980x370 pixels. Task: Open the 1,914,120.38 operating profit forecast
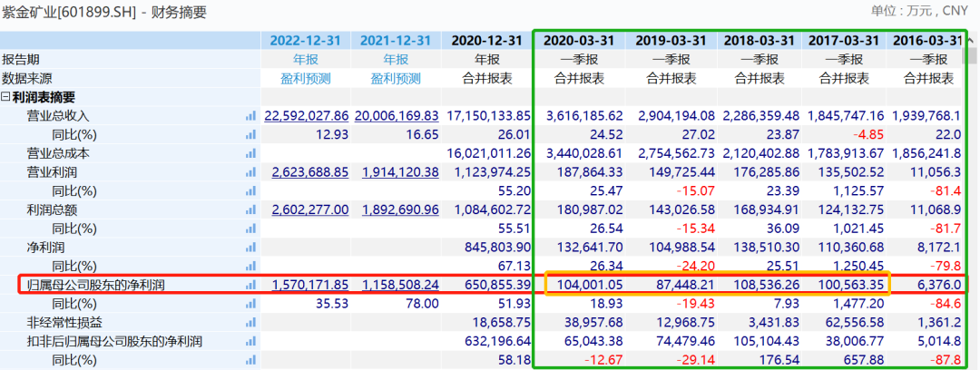(x=401, y=172)
